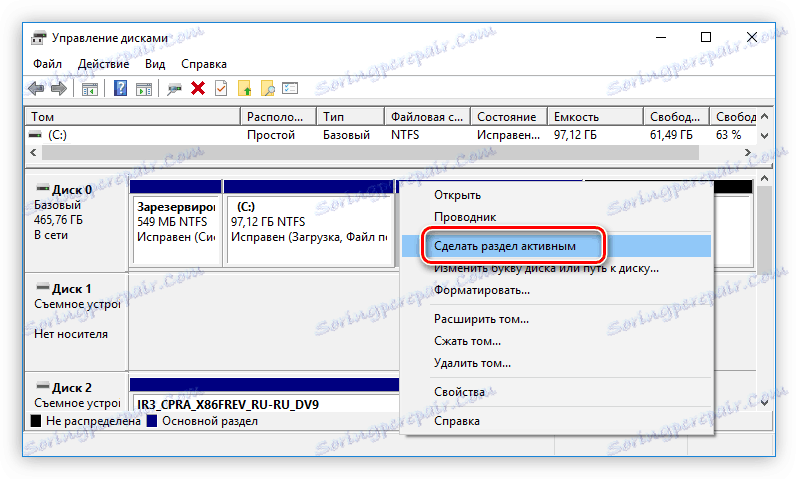The image size is (798, 479).
Task: Open the Справка menu in menu bar
Action: (x=204, y=64)
